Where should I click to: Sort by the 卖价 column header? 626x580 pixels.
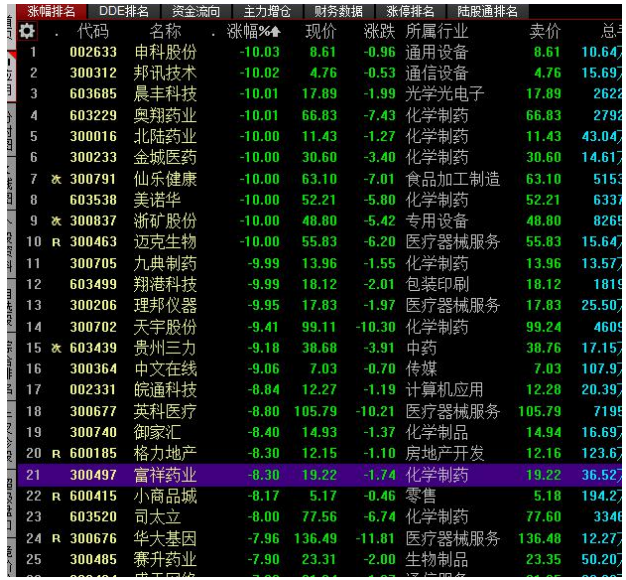545,31
